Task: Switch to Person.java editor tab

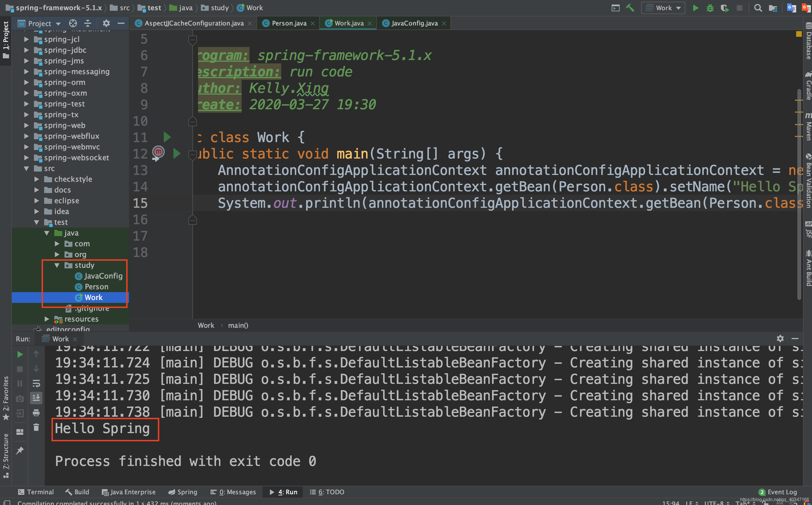Action: click(x=289, y=23)
